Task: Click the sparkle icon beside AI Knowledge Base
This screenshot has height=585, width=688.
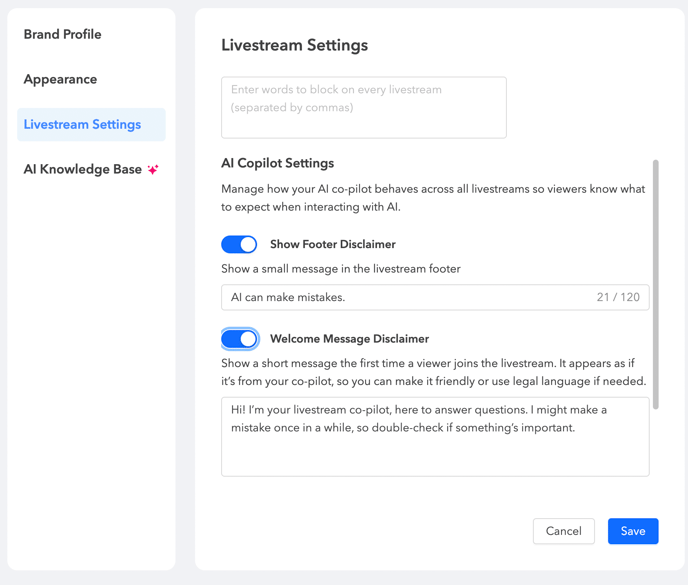Action: click(x=153, y=170)
